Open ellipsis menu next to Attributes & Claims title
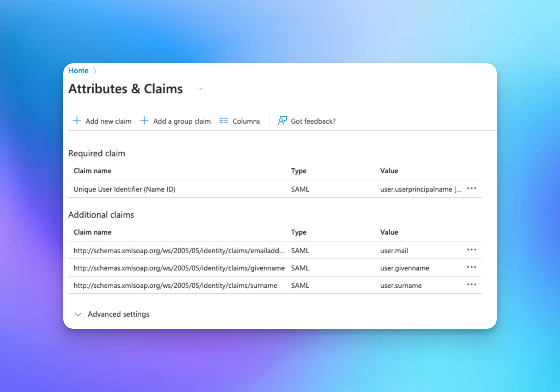 coord(200,89)
